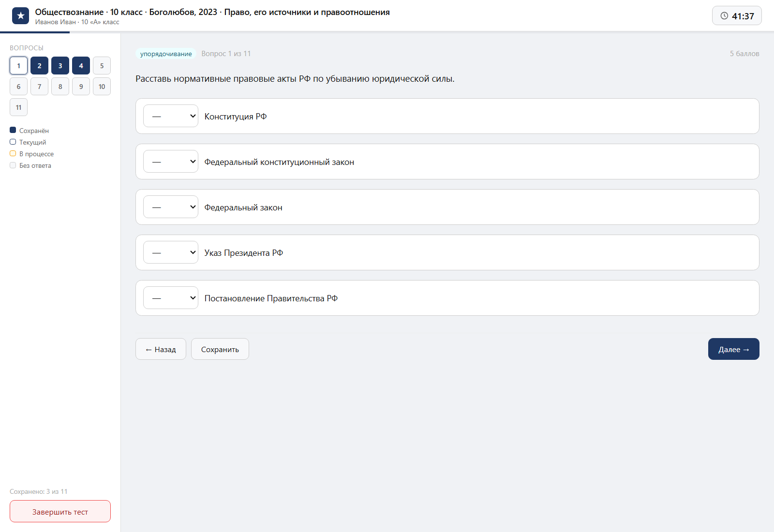Go to question 1 in sidebar
Image resolution: width=774 pixels, height=532 pixels.
[x=18, y=66]
